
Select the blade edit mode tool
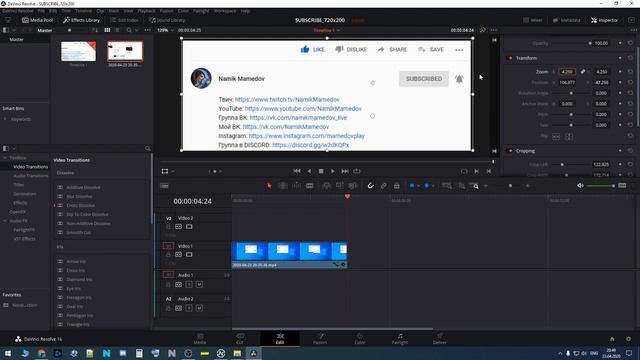pyautogui.click(x=310, y=186)
